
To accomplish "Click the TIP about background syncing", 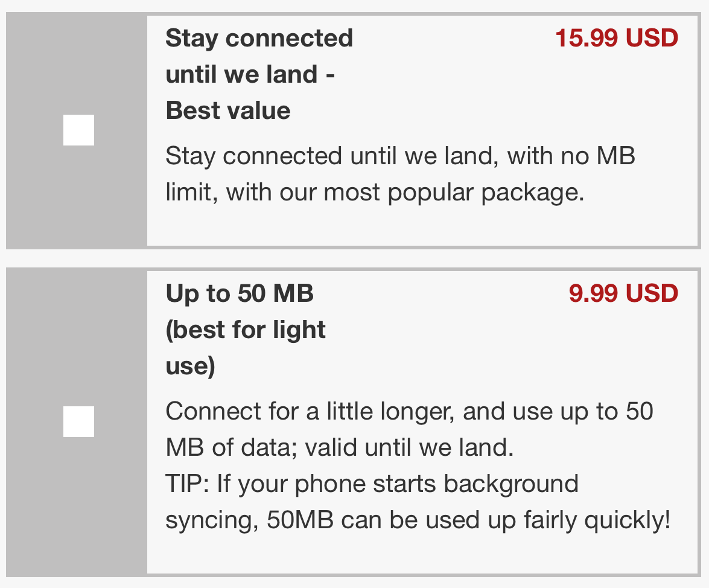I will coord(372,484).
